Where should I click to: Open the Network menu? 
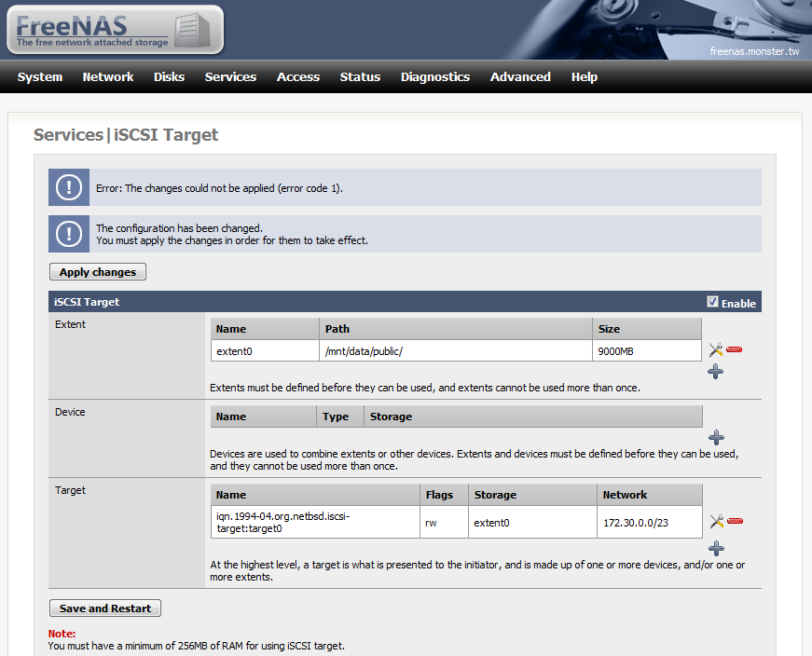108,77
